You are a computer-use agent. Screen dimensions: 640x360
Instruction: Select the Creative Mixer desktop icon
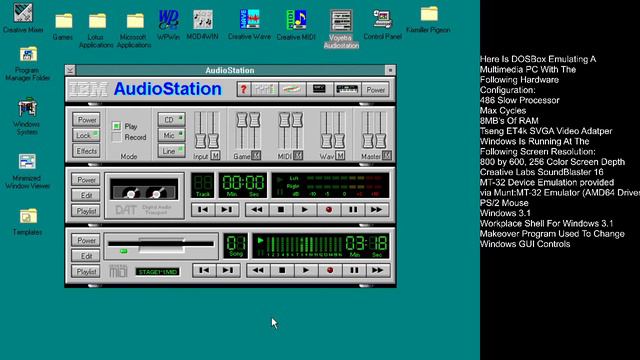point(23,18)
